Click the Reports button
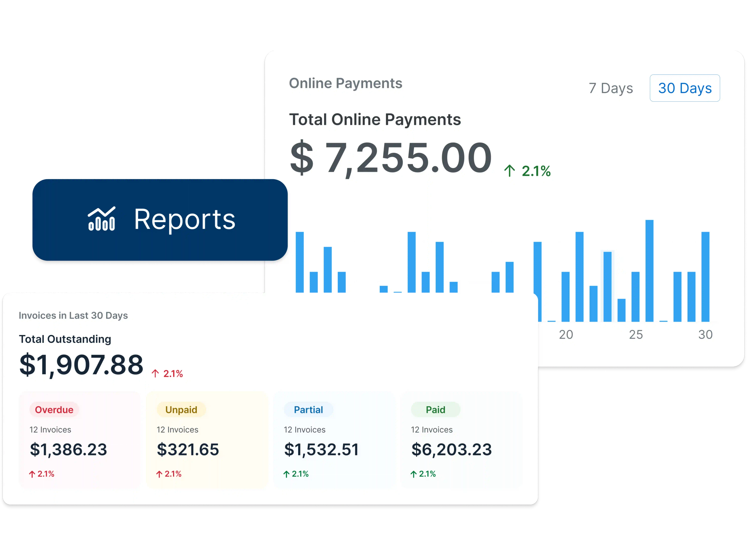This screenshot has width=747, height=560. pyautogui.click(x=160, y=219)
